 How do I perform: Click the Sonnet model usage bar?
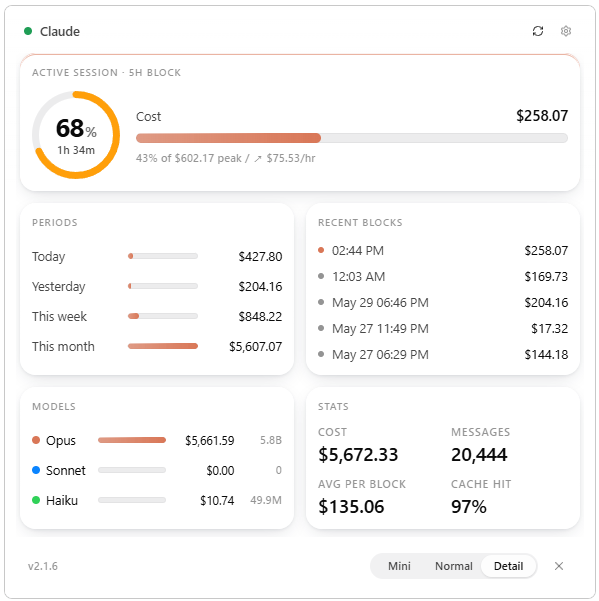[x=132, y=470]
